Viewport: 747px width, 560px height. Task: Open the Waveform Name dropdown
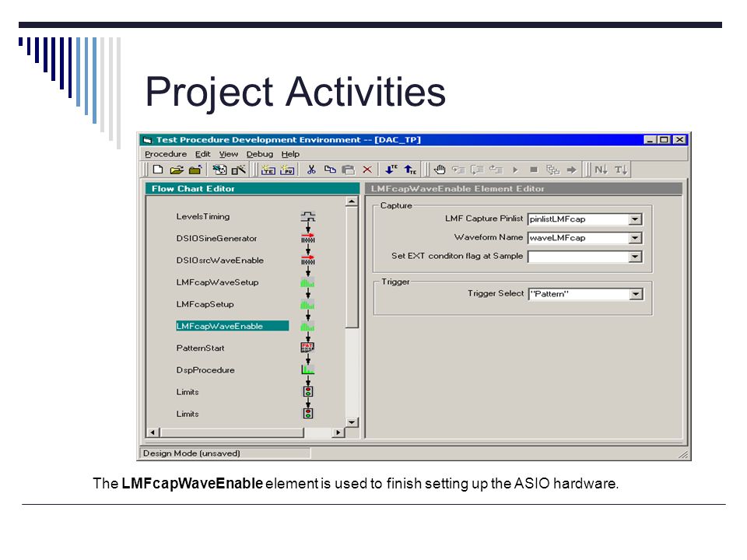coord(635,238)
